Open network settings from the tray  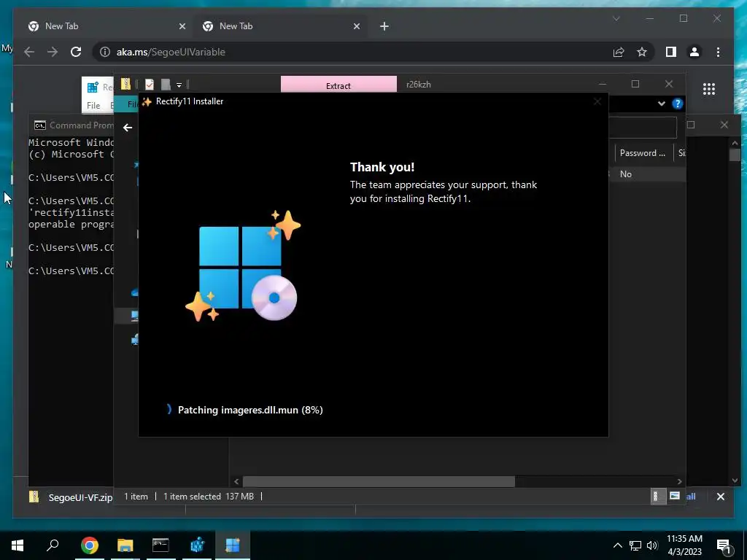click(635, 545)
